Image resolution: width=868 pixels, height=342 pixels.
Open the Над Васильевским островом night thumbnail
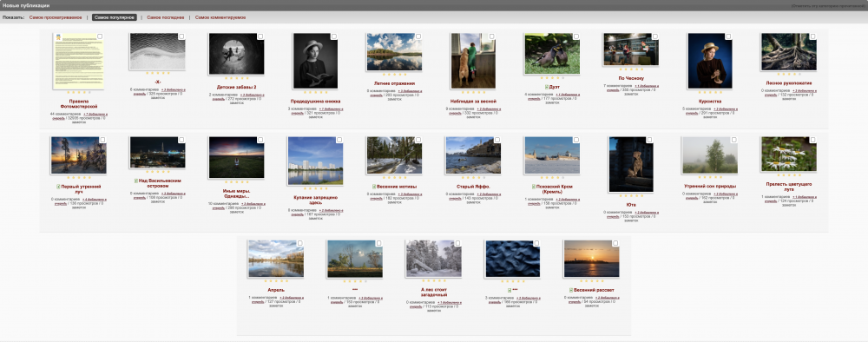point(158,152)
